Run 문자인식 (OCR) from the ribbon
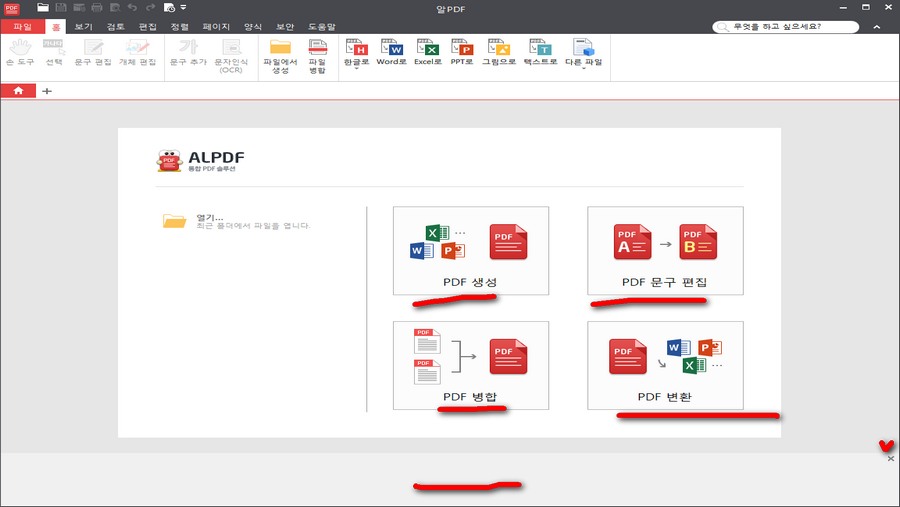 [x=231, y=56]
